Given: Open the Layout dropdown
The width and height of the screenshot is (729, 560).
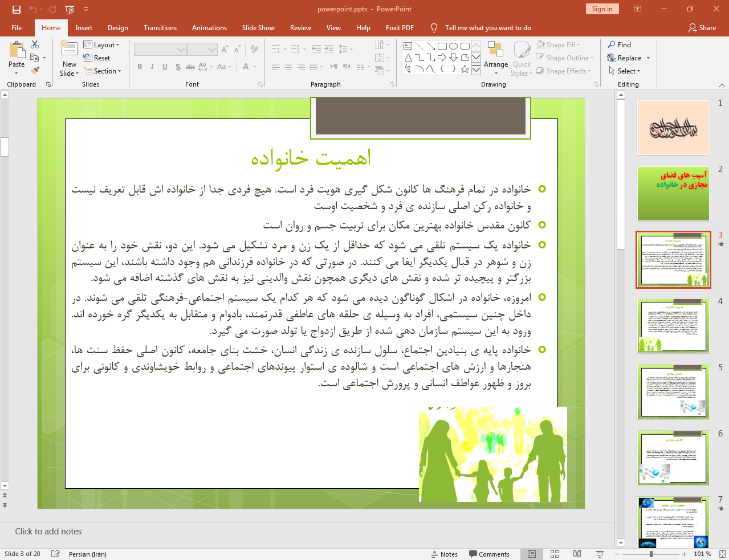Looking at the screenshot, I should [x=101, y=45].
